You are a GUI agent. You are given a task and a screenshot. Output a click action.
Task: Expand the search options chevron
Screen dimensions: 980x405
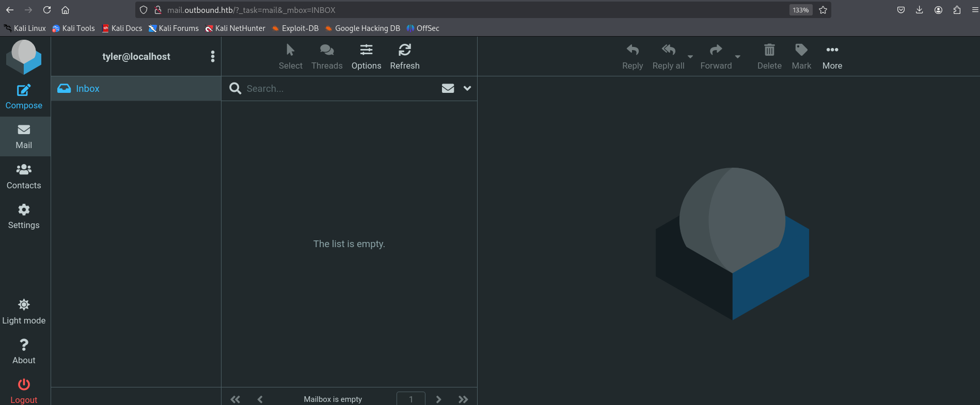point(467,88)
